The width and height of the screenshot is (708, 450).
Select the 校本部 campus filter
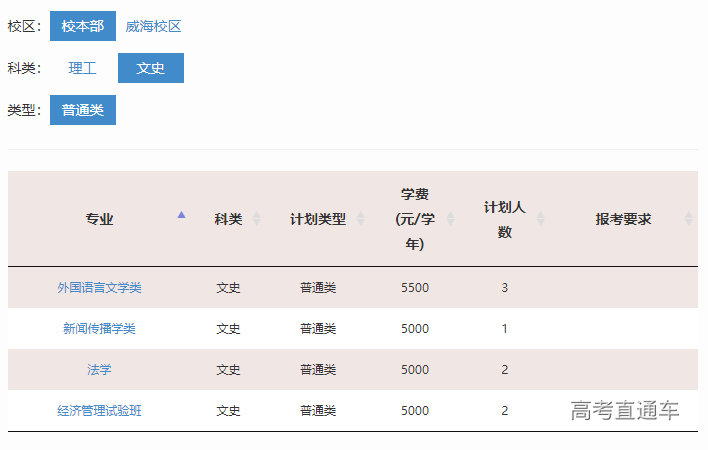pyautogui.click(x=83, y=26)
